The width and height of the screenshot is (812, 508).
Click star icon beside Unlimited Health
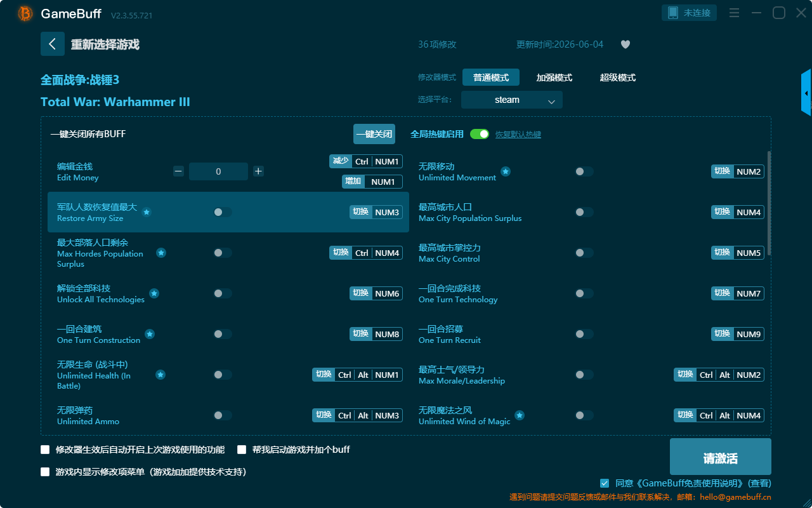(160, 375)
